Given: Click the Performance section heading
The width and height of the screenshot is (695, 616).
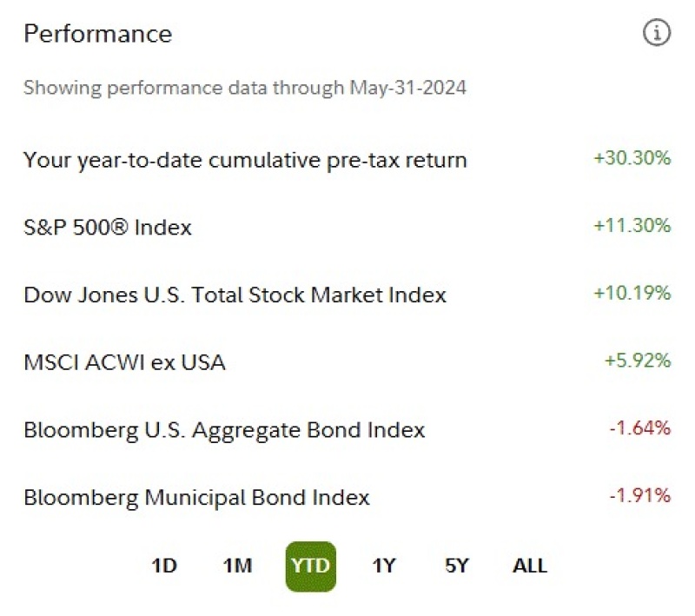Looking at the screenshot, I should tap(97, 34).
